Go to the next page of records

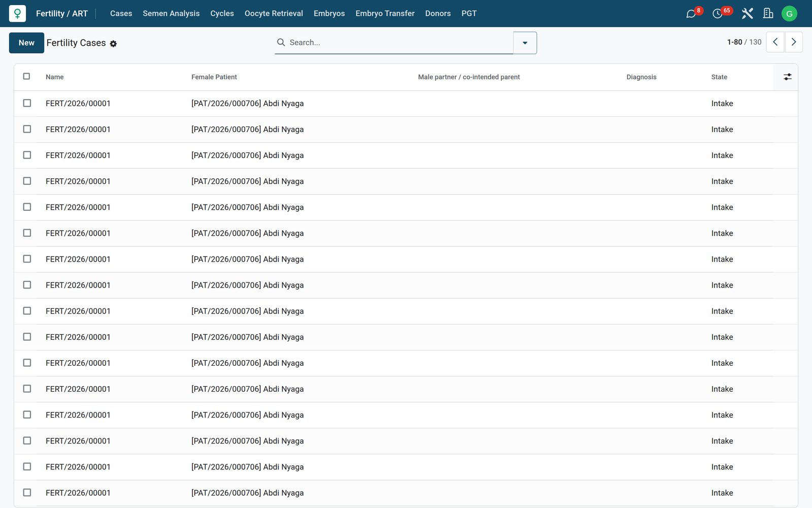[x=794, y=42]
